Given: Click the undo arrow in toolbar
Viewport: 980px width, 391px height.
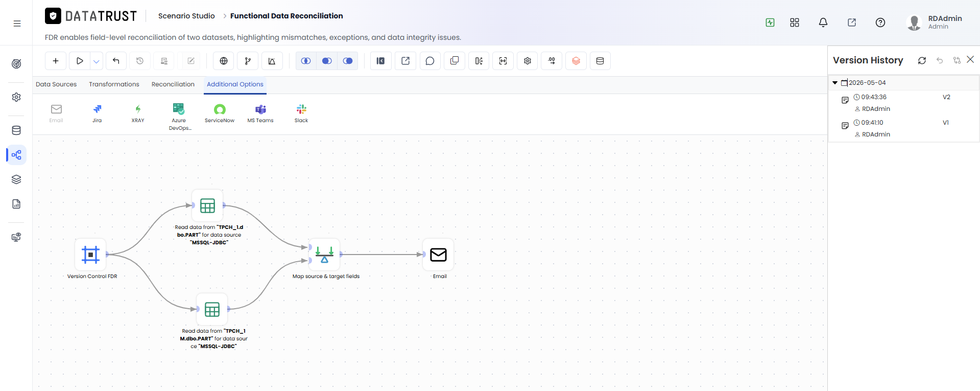Looking at the screenshot, I should pyautogui.click(x=116, y=61).
